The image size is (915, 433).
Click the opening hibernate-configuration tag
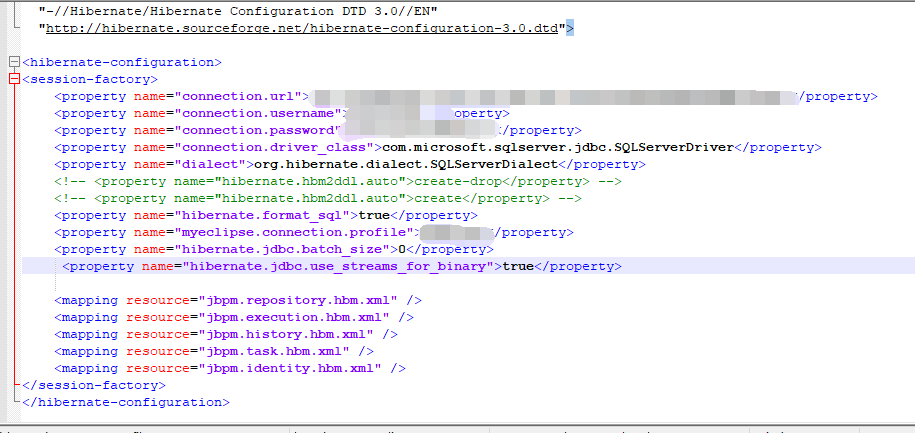[122, 62]
